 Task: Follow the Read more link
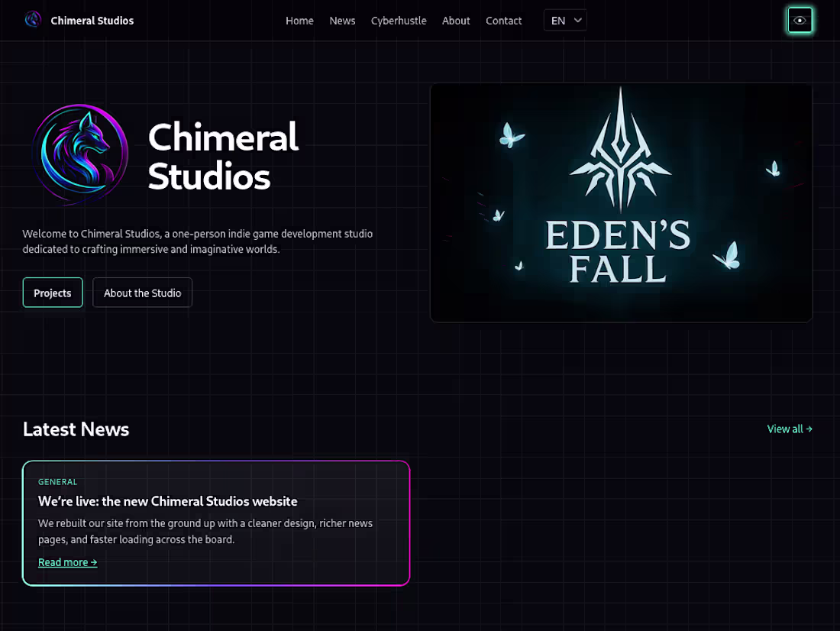(67, 562)
